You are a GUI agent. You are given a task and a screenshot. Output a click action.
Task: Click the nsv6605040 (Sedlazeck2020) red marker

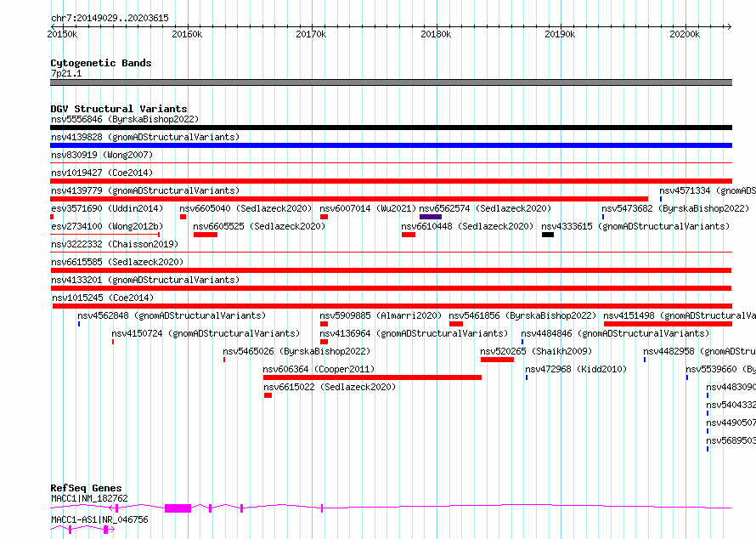[x=183, y=217]
